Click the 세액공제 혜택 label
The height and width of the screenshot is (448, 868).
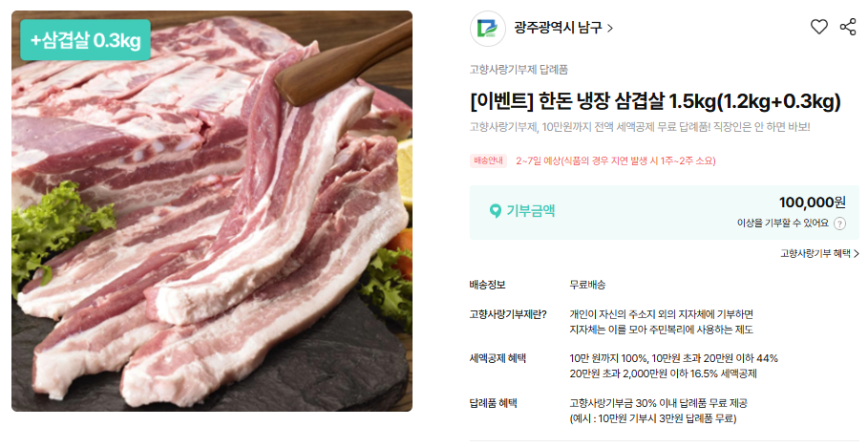coord(498,358)
